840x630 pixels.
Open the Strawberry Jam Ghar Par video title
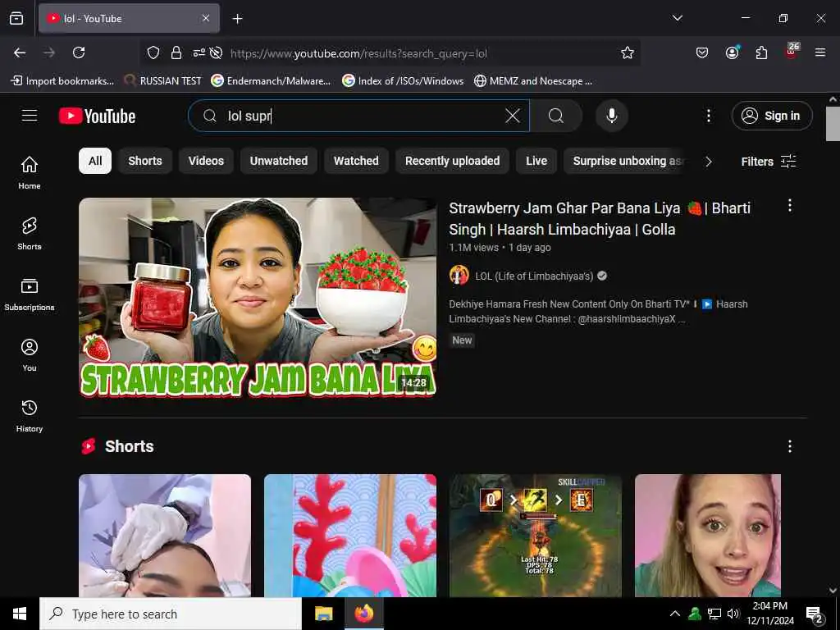[600, 218]
